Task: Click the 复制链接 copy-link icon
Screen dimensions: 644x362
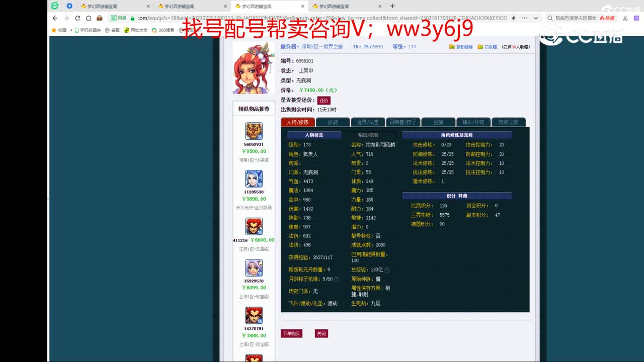Action: tap(451, 46)
